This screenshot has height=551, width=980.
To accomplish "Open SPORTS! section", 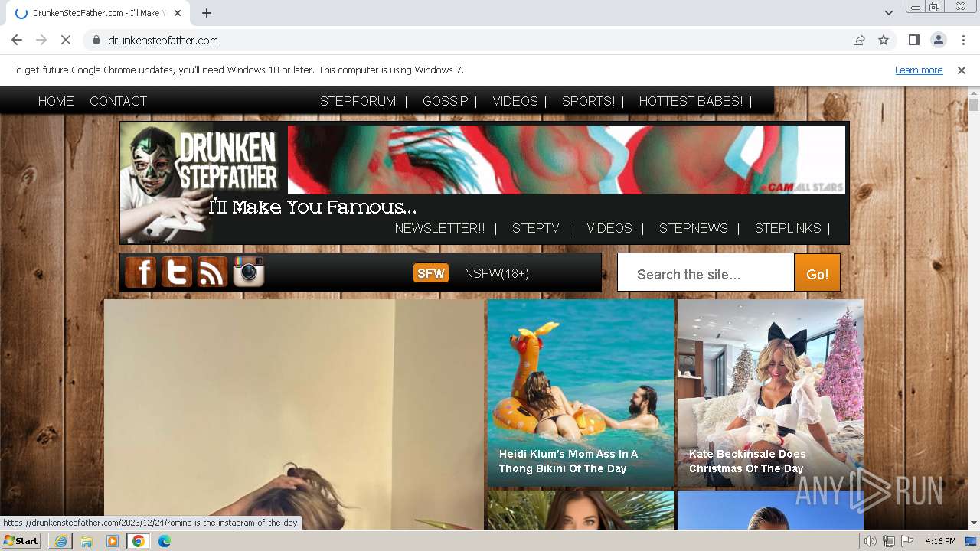I will (588, 101).
